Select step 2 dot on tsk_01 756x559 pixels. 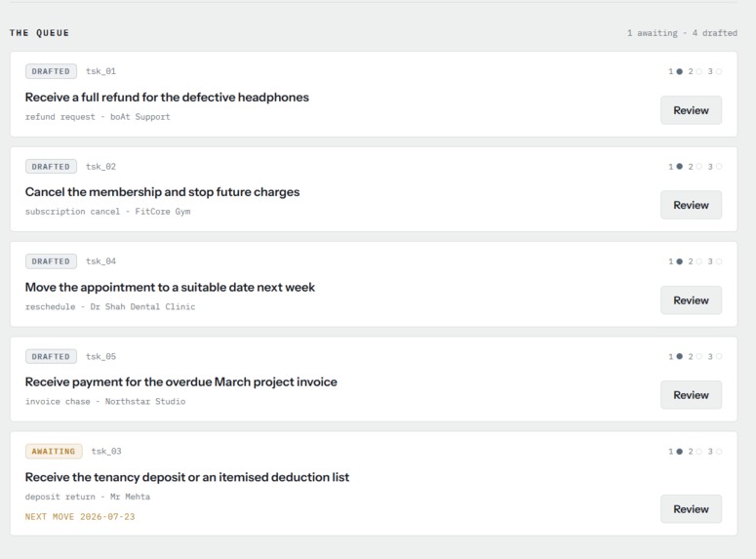699,71
